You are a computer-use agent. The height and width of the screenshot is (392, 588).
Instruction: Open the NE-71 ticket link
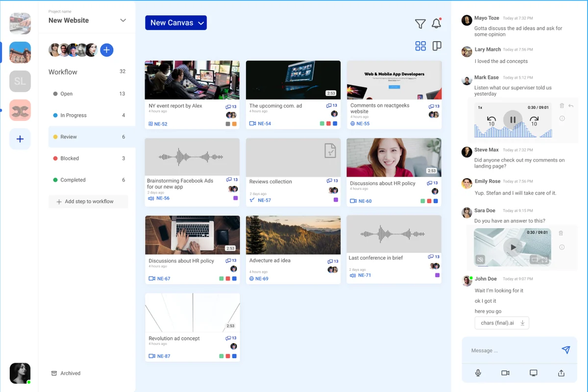[365, 275]
